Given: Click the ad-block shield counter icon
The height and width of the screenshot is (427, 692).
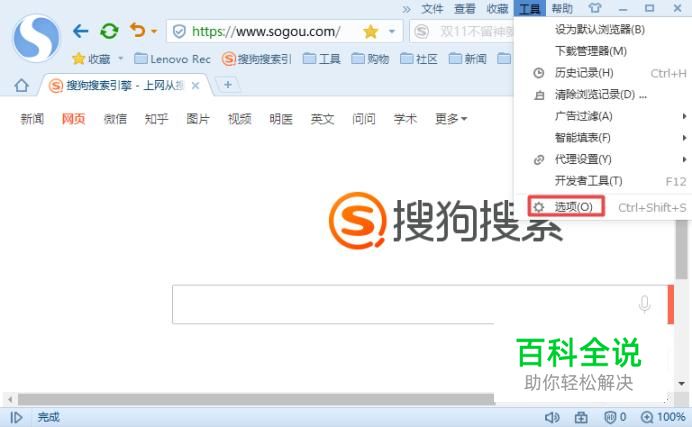Looking at the screenshot, I should tap(615, 417).
